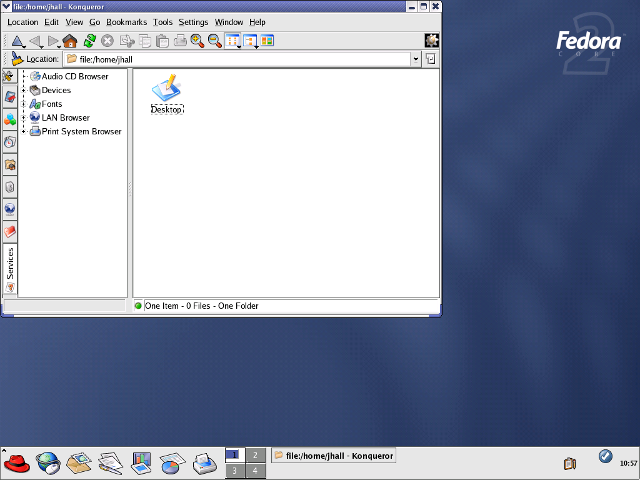Image resolution: width=640 pixels, height=480 pixels.
Task: Clear the location bar with broom icon
Action: click(17, 59)
